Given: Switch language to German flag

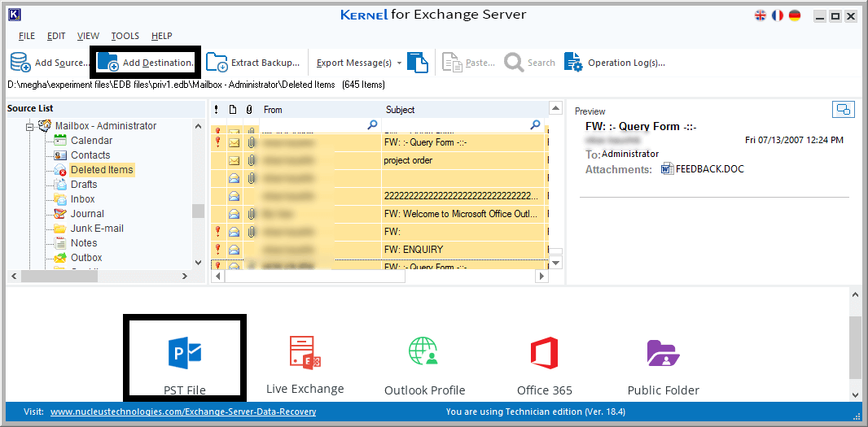Looking at the screenshot, I should (x=795, y=15).
